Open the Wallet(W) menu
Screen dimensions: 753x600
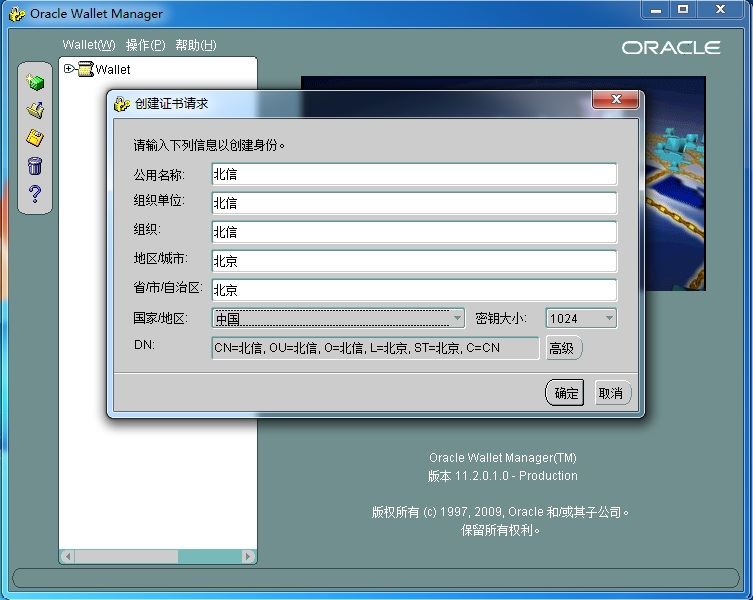click(x=89, y=45)
